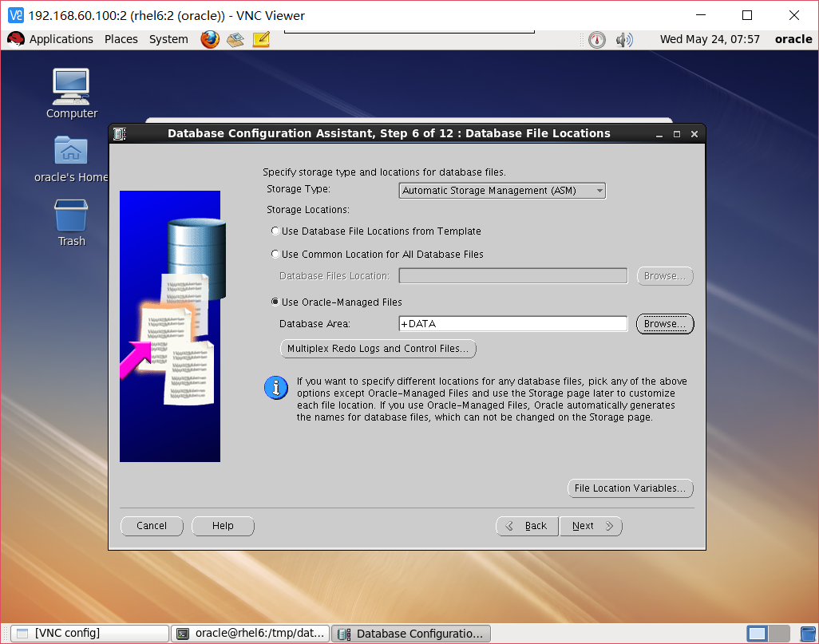Open the Applications menu
819x644 pixels.
pyautogui.click(x=61, y=38)
